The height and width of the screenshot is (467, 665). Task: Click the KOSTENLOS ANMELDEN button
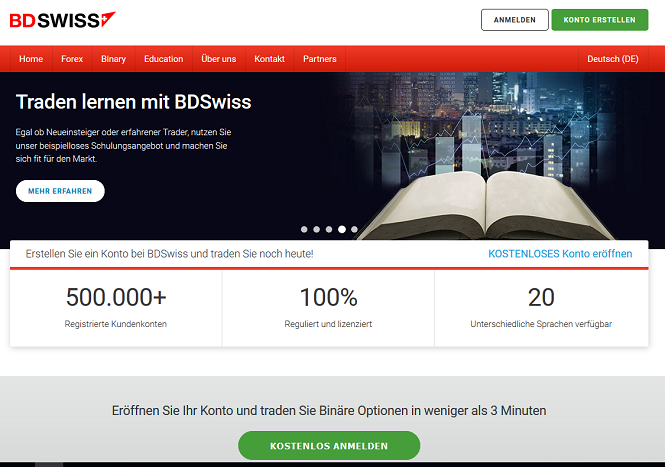[329, 446]
